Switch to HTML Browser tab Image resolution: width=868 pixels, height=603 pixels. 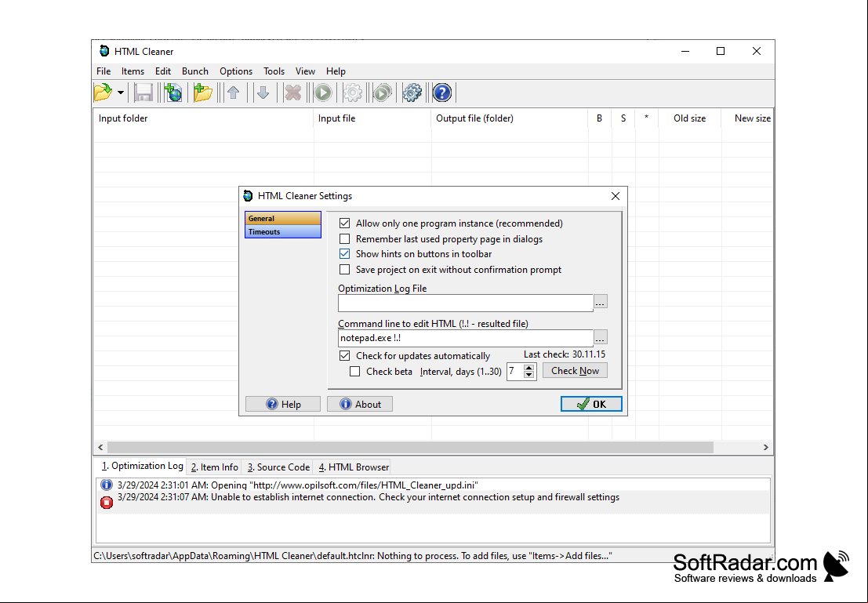[x=354, y=467]
